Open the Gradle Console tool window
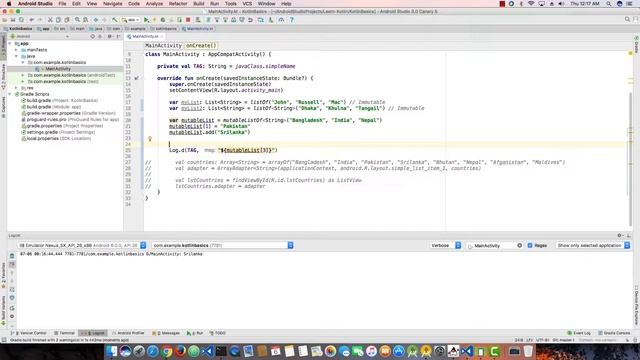This screenshot has width=640, height=360. [x=614, y=333]
